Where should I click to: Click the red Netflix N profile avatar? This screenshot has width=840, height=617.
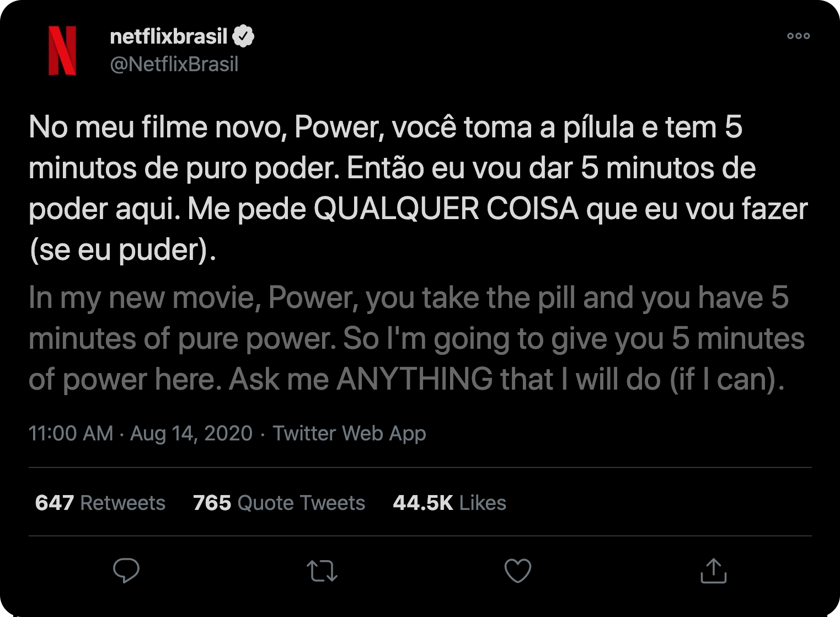[62, 50]
